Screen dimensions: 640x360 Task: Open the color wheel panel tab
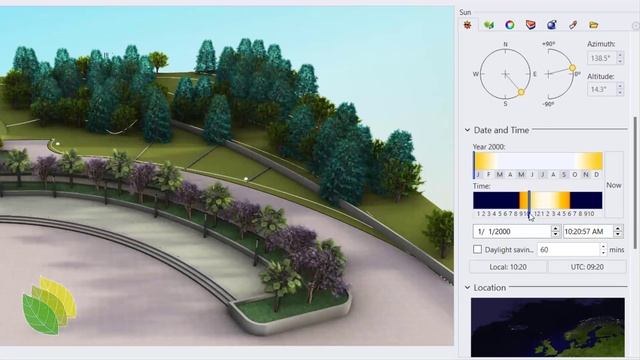click(509, 25)
